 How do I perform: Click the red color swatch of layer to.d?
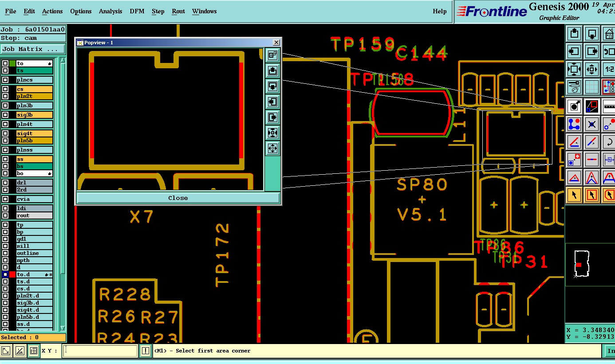pyautogui.click(x=12, y=274)
